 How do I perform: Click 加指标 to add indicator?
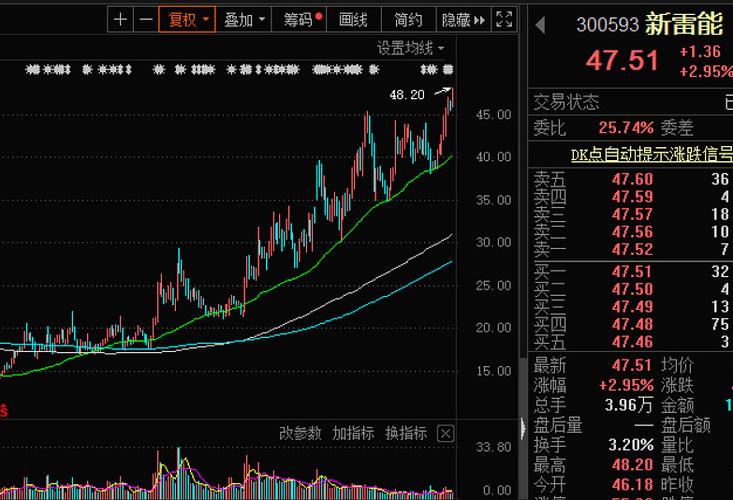tap(353, 433)
